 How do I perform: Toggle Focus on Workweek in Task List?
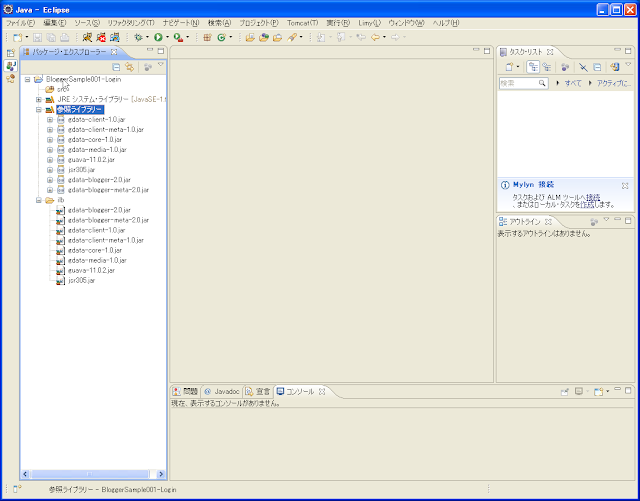pos(565,67)
